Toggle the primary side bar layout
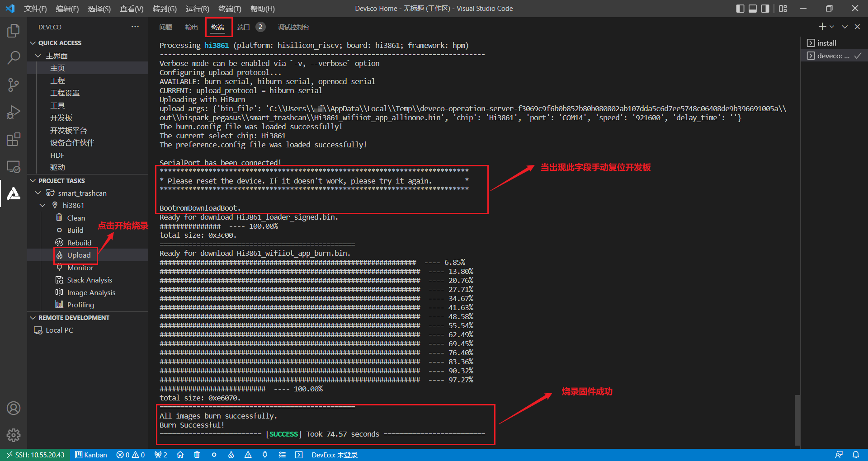This screenshot has width=868, height=461. coord(740,9)
